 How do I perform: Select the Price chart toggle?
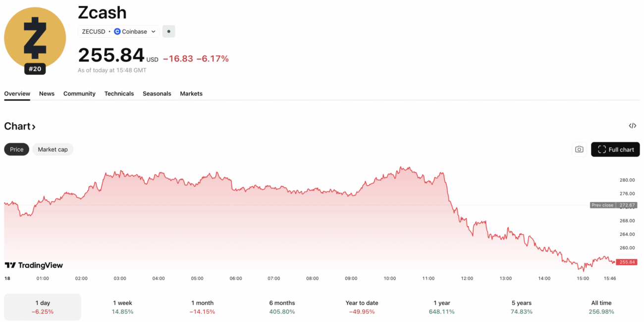16,150
